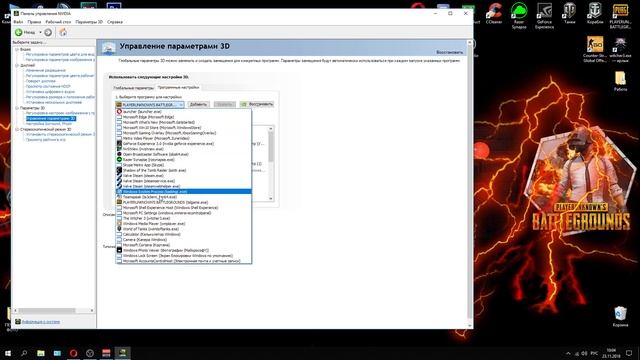The height and width of the screenshot is (360, 640).
Task: Choose Microsoft Edge in the program list
Action: (x=184, y=117)
